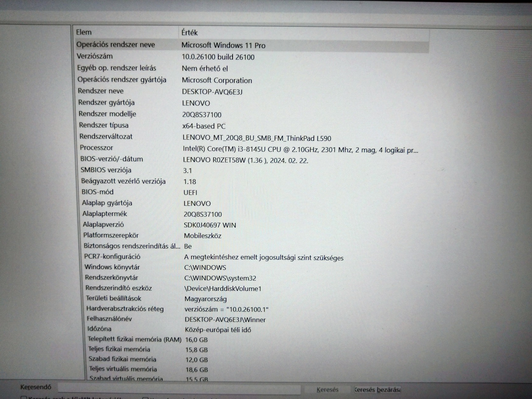The width and height of the screenshot is (532, 399).
Task: Select the Verziószám row label
Action: [94, 56]
